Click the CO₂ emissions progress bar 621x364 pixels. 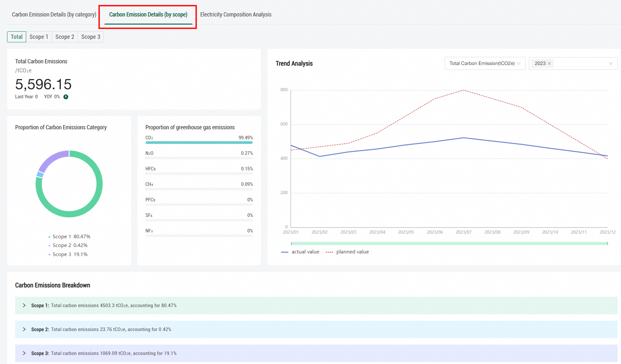(199, 143)
